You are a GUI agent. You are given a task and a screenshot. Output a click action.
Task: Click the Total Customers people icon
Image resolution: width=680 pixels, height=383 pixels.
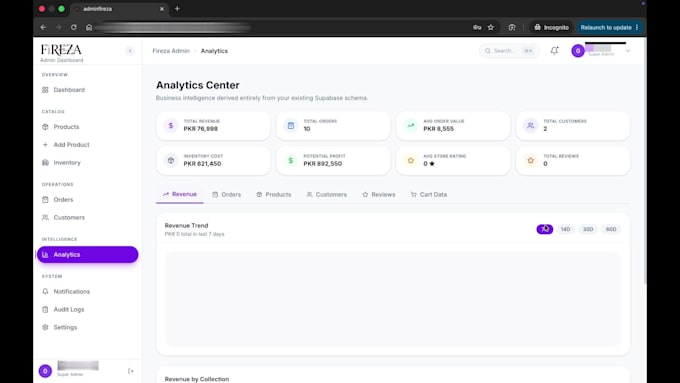pos(530,125)
